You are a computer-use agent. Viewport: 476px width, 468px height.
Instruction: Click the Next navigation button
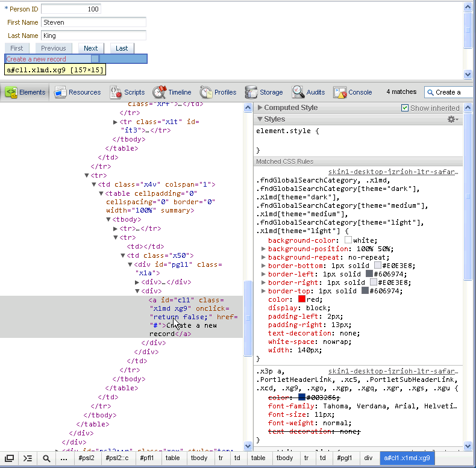(x=91, y=48)
